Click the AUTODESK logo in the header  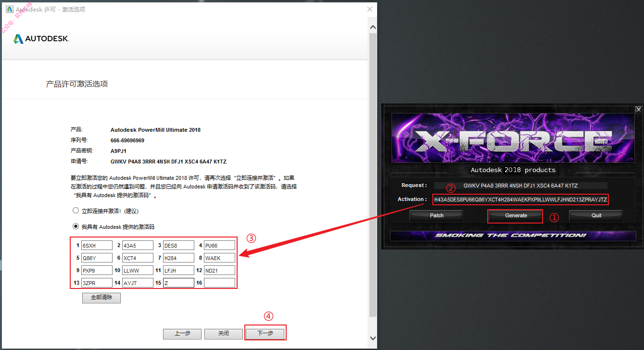(41, 38)
